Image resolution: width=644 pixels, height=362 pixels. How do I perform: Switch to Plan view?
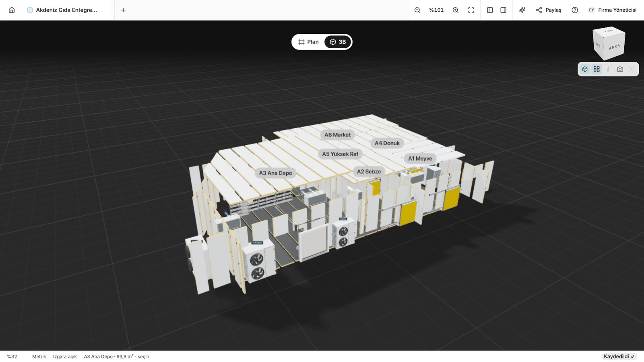coord(308,42)
